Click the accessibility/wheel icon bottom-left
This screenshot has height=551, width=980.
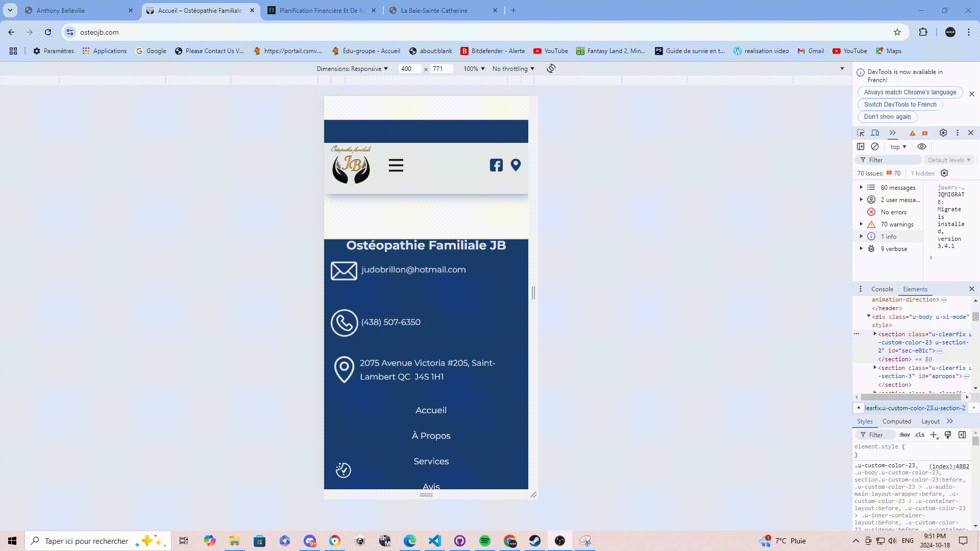342,469
